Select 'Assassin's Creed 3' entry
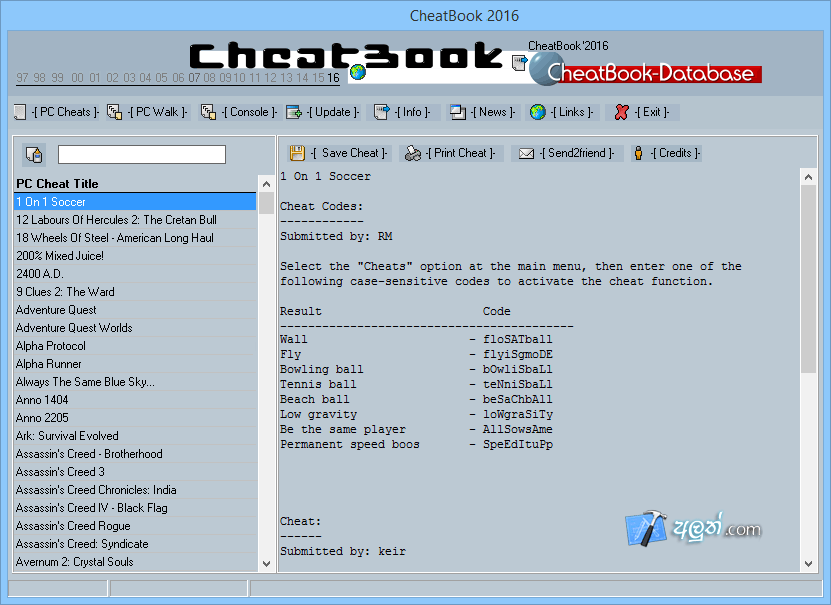The image size is (831, 605). coord(135,472)
